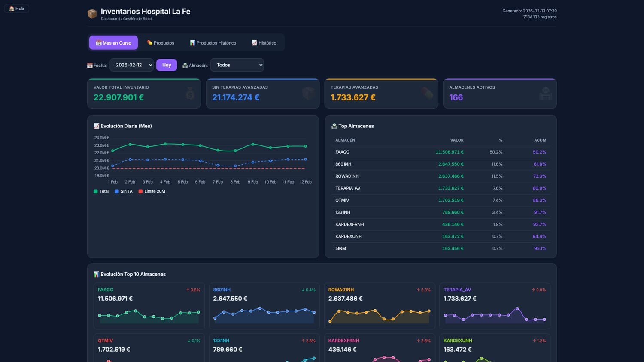Open the KARDEXUNH evolution card
The image size is (644, 362).
pyautogui.click(x=495, y=348)
